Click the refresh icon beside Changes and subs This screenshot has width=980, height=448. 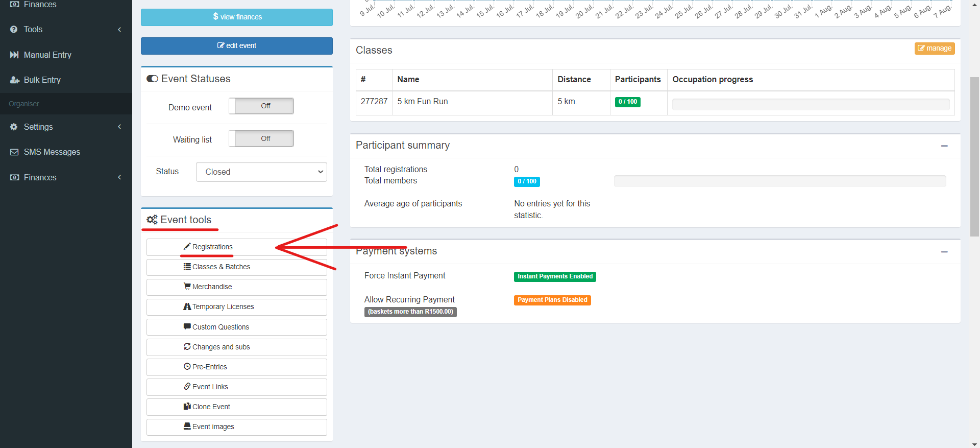[x=187, y=347]
